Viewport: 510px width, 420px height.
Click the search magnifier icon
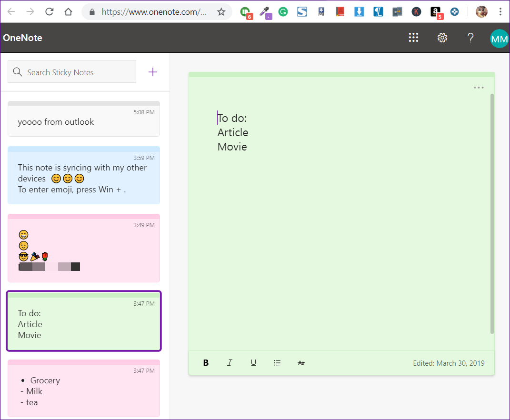(x=18, y=72)
